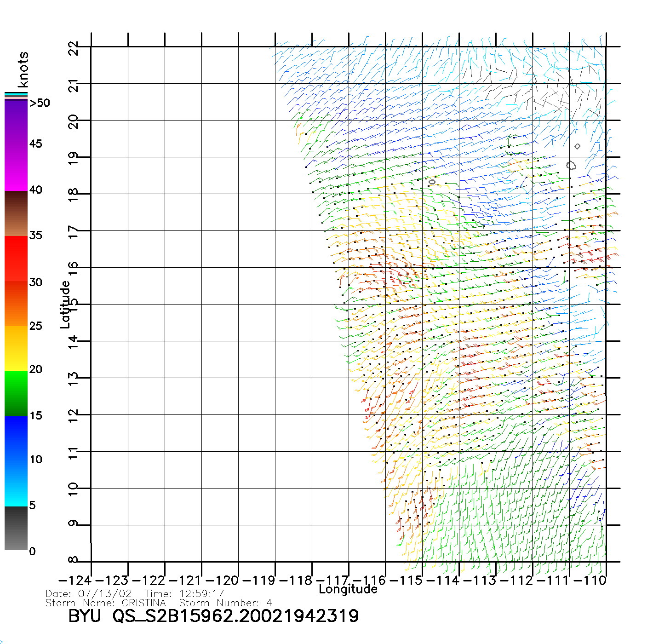Image resolution: width=653 pixels, height=644 pixels.
Task: Pick the red 30-35 knots legend segment
Action: [x=16, y=258]
